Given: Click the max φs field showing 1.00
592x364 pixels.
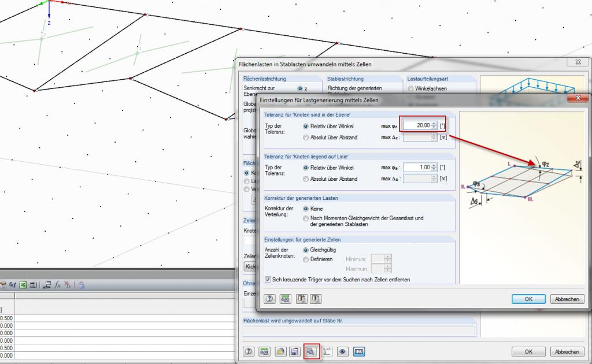Looking at the screenshot, I should (x=417, y=167).
